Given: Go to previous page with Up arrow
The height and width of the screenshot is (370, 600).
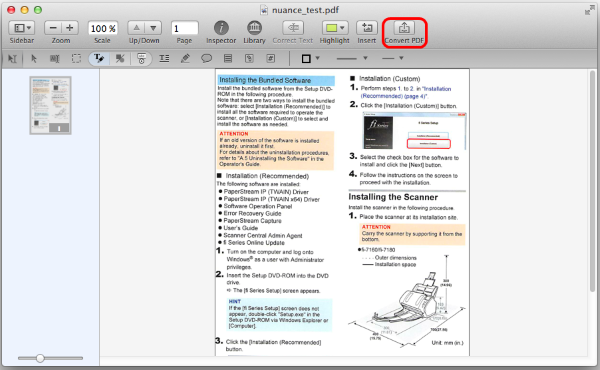Looking at the screenshot, I should point(136,28).
